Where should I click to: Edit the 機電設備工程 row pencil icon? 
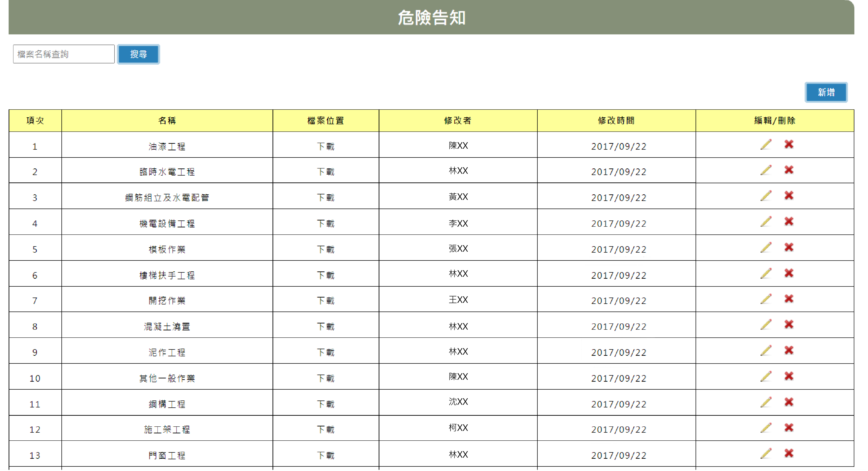tap(766, 222)
